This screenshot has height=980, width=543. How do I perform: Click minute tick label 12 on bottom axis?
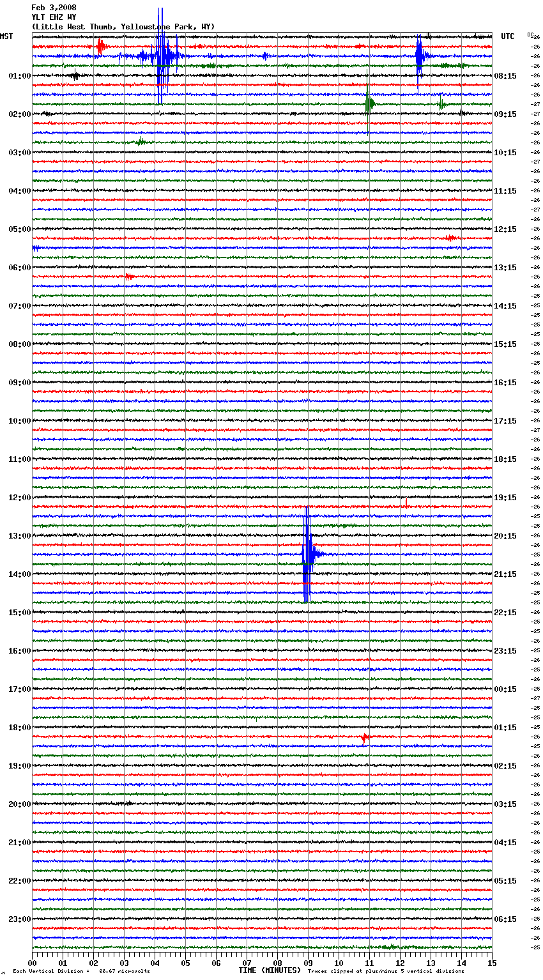tap(400, 963)
